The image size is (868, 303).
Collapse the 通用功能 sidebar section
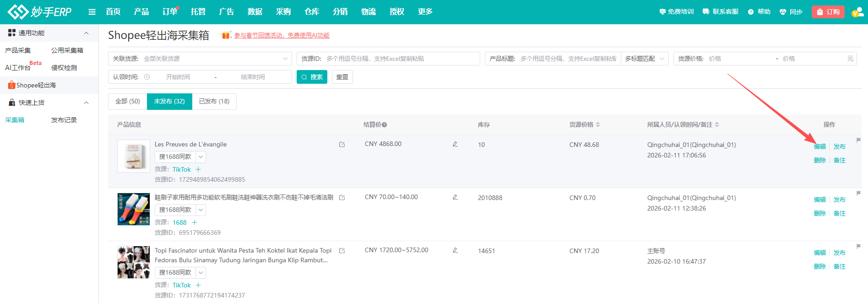click(x=86, y=33)
